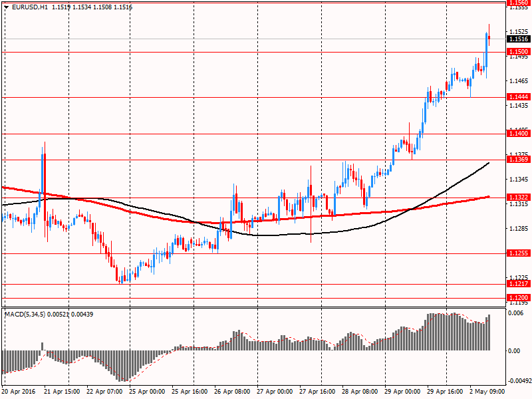This screenshot has width=532, height=399.
Task: Select the 1.1322 price level tag
Action: click(x=518, y=198)
